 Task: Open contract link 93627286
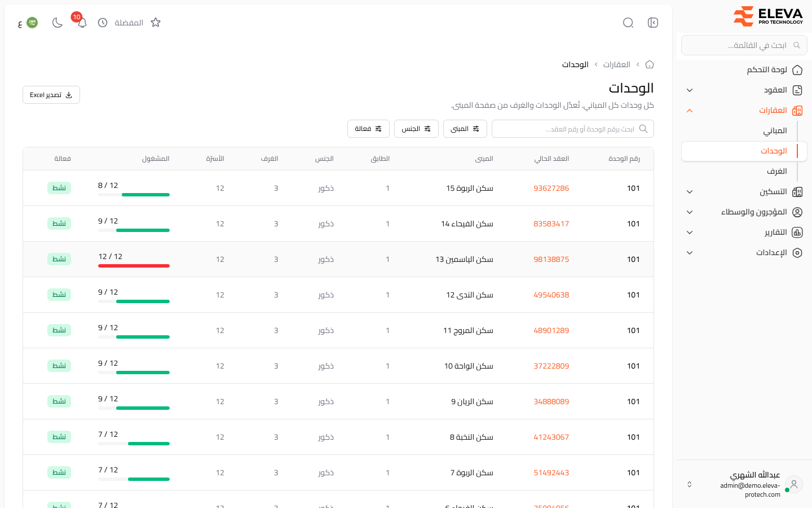tap(551, 188)
